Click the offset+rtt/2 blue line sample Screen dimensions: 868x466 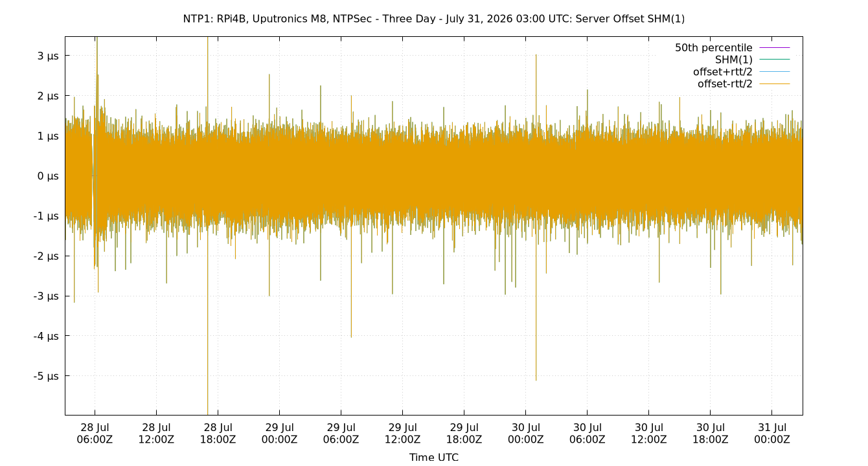click(774, 72)
